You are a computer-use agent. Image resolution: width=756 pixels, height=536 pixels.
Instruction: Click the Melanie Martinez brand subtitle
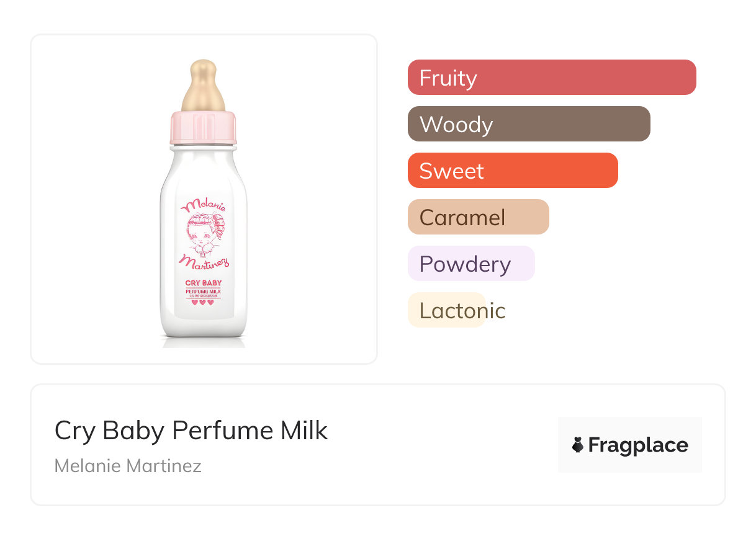[128, 465]
